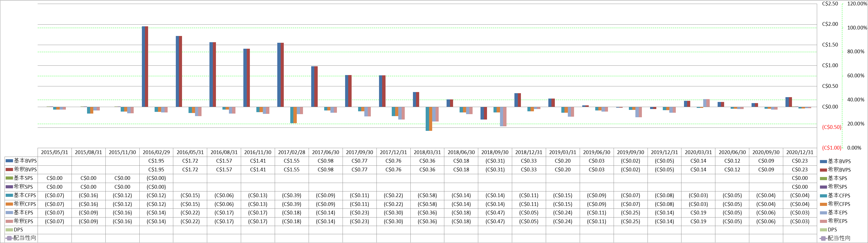Click the 基本CFPS color key in the table

point(9,195)
